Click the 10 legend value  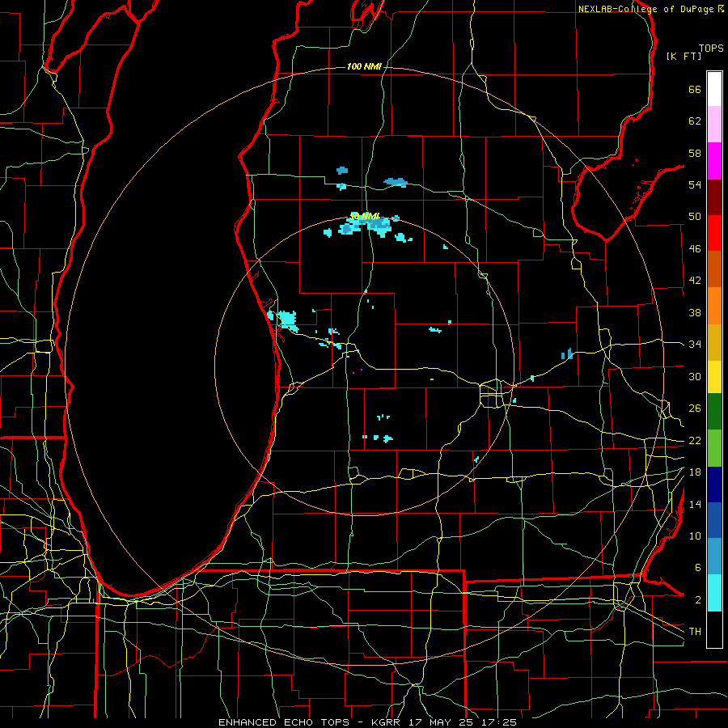(695, 536)
